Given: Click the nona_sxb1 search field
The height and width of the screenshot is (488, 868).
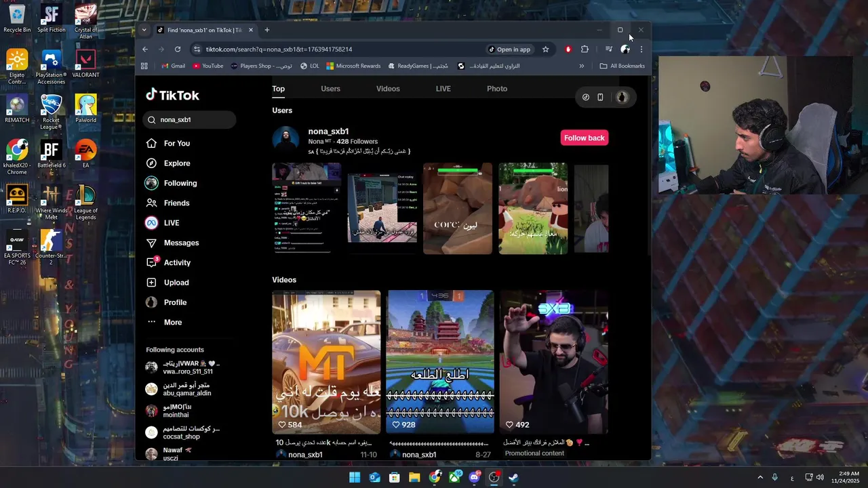Looking at the screenshot, I should (x=190, y=120).
